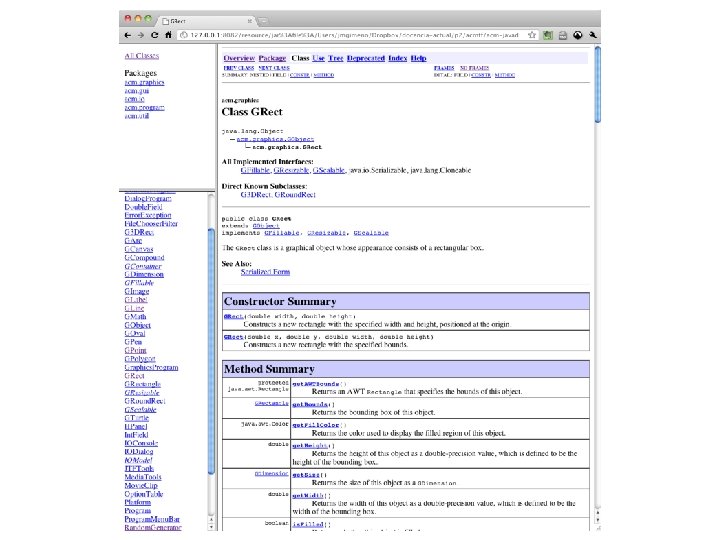Click the green extension icon in toolbar
The width and height of the screenshot is (720, 540).
click(x=548, y=35)
